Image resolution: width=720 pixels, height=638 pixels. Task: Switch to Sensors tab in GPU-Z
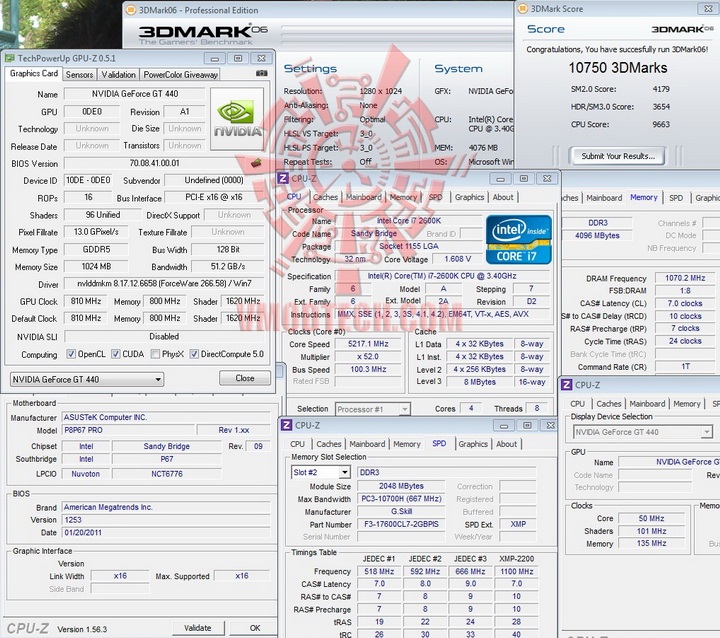point(79,74)
